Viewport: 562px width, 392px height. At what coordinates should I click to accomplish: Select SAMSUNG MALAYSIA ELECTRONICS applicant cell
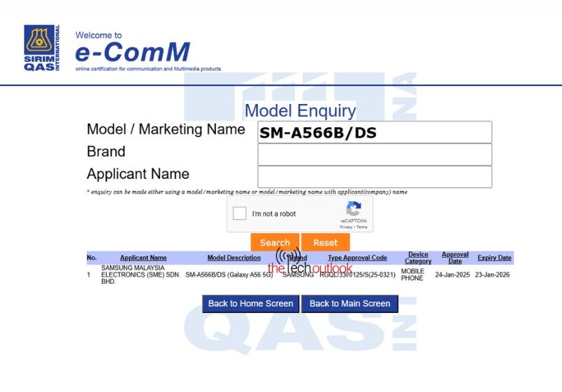[x=140, y=275]
